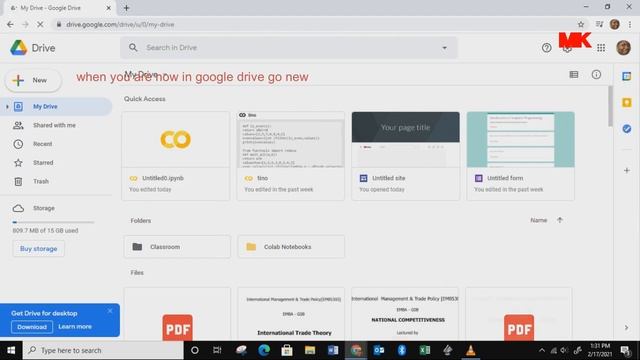640x360 pixels.
Task: Click the Drive page vertical scrollbar
Action: 610,106
